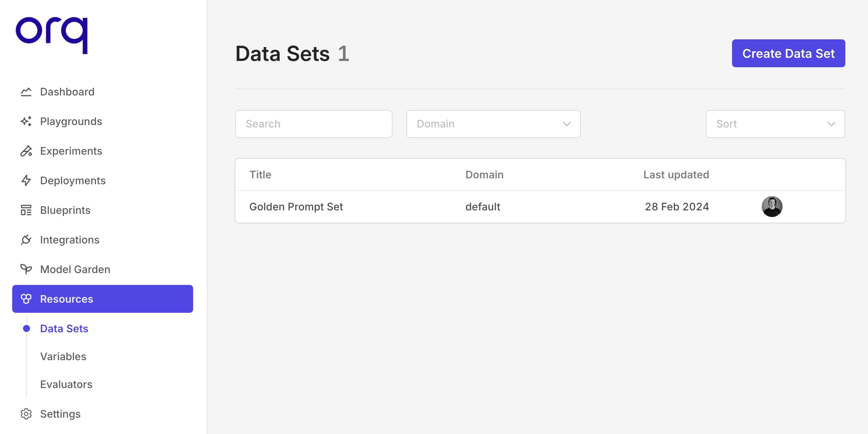Click the Create Data Set button

click(x=788, y=53)
